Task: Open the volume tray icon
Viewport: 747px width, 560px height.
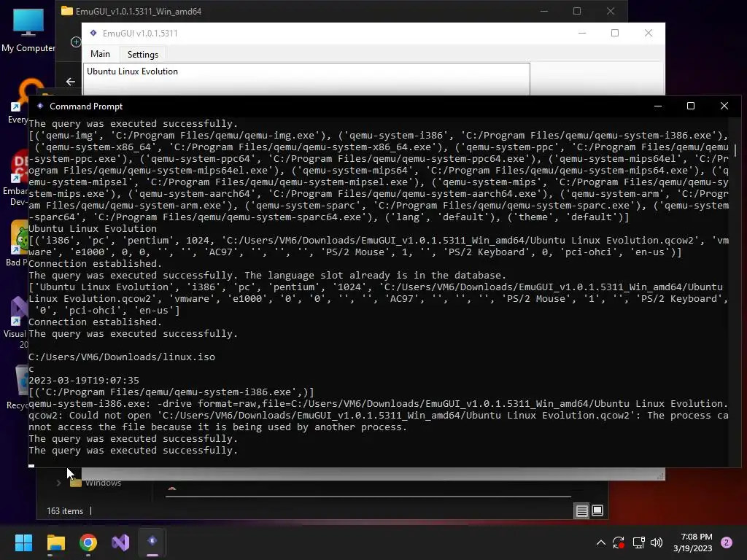Action: click(657, 542)
